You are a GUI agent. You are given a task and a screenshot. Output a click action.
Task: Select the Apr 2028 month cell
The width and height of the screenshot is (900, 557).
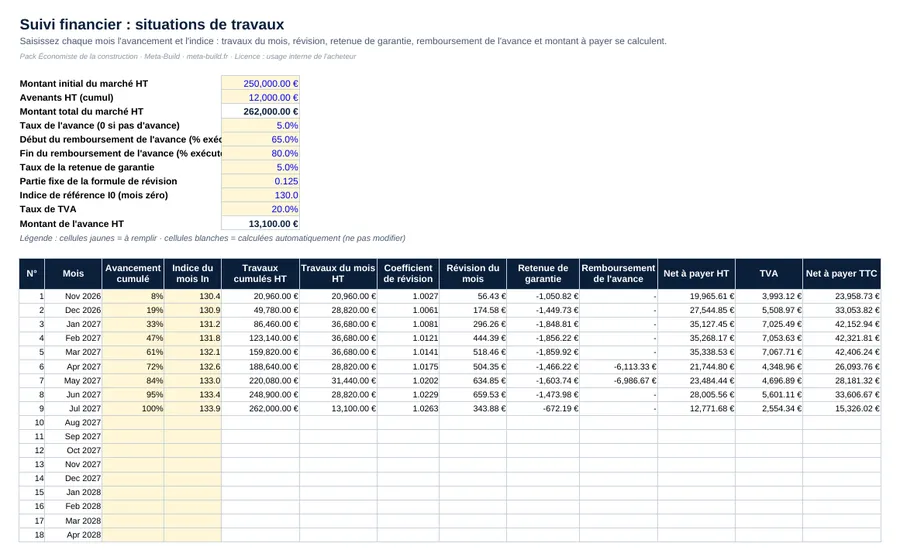(x=73, y=535)
